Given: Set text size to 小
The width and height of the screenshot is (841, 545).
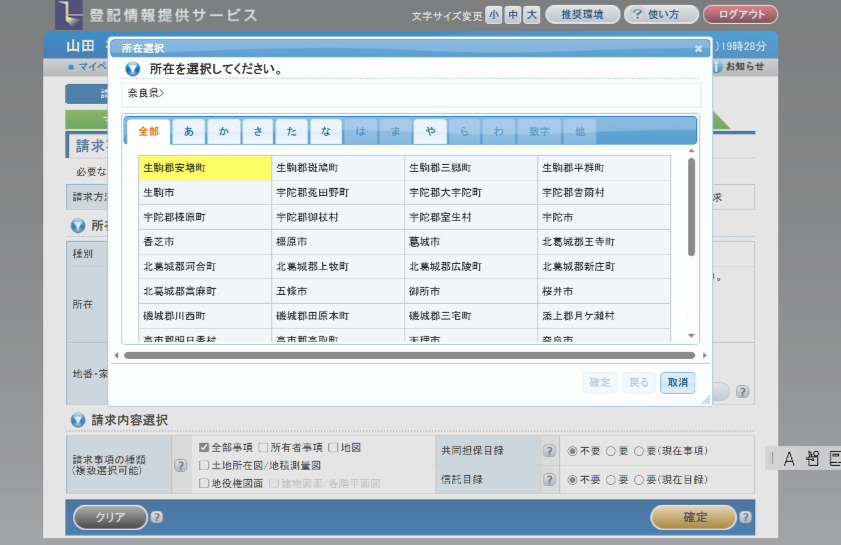Looking at the screenshot, I should click(494, 15).
